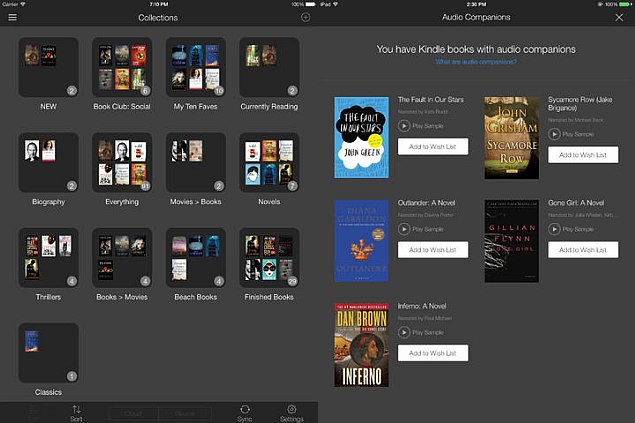Click 'The Fault in Our Stars' title text

coord(430,100)
